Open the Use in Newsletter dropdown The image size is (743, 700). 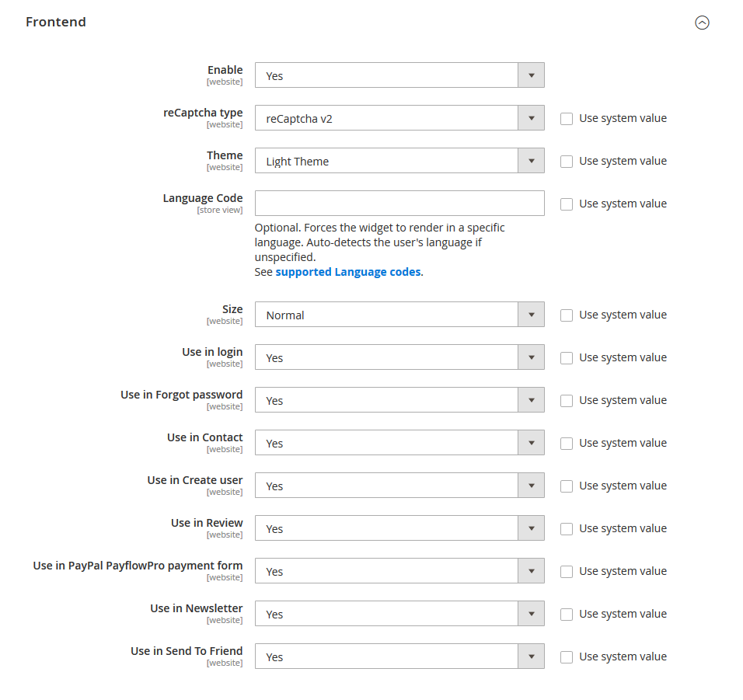click(399, 613)
